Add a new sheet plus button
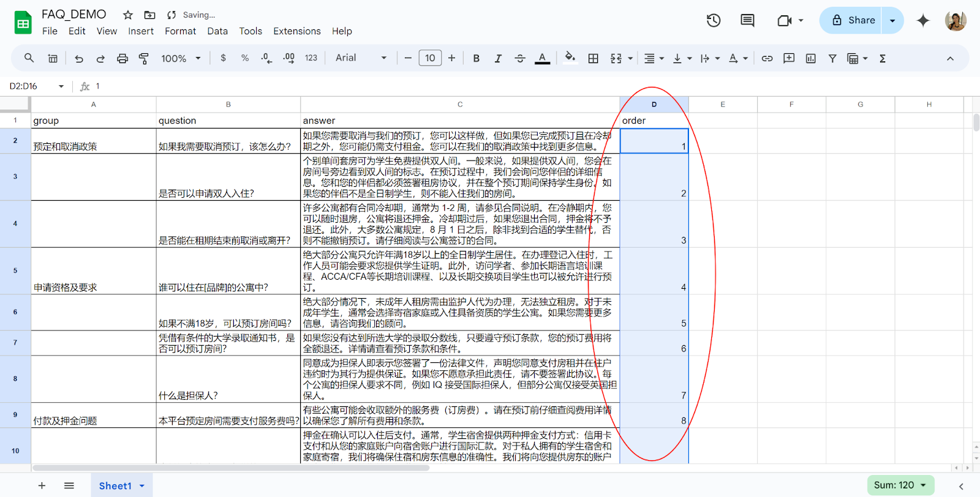This screenshot has width=980, height=497. tap(42, 485)
